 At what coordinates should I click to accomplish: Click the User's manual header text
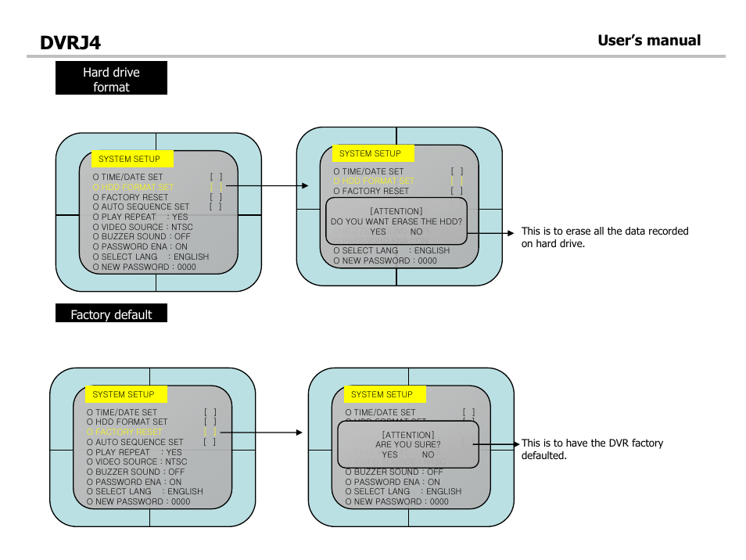click(649, 41)
